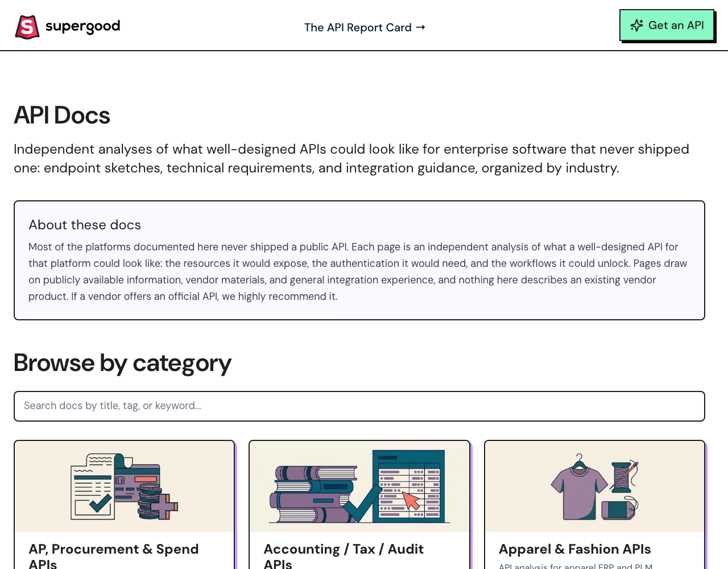Click the Get an API button
Viewport: 728px width, 569px height.
pos(667,25)
